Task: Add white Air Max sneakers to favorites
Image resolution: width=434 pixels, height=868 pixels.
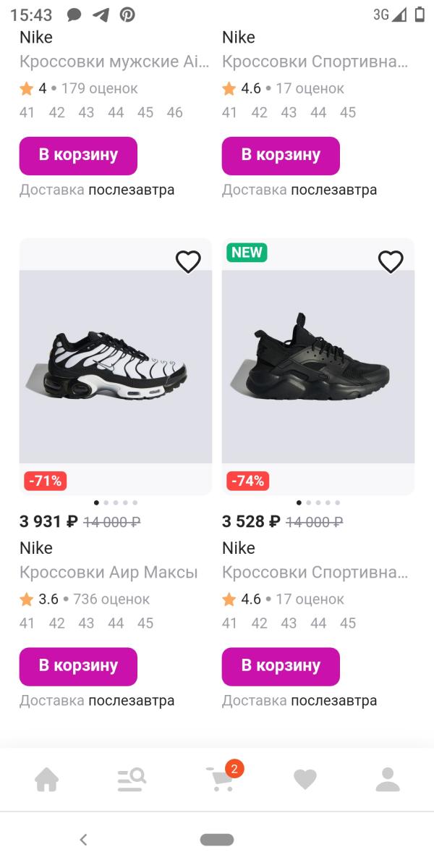Action: (x=188, y=261)
